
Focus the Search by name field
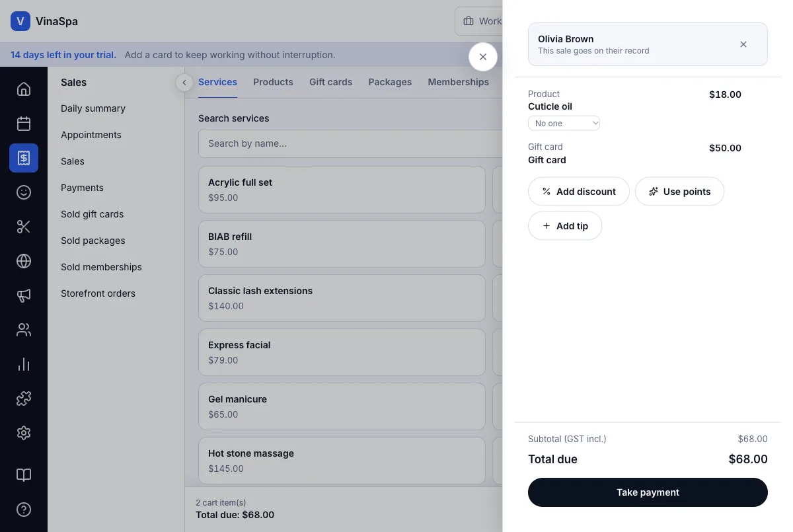tap(350, 143)
